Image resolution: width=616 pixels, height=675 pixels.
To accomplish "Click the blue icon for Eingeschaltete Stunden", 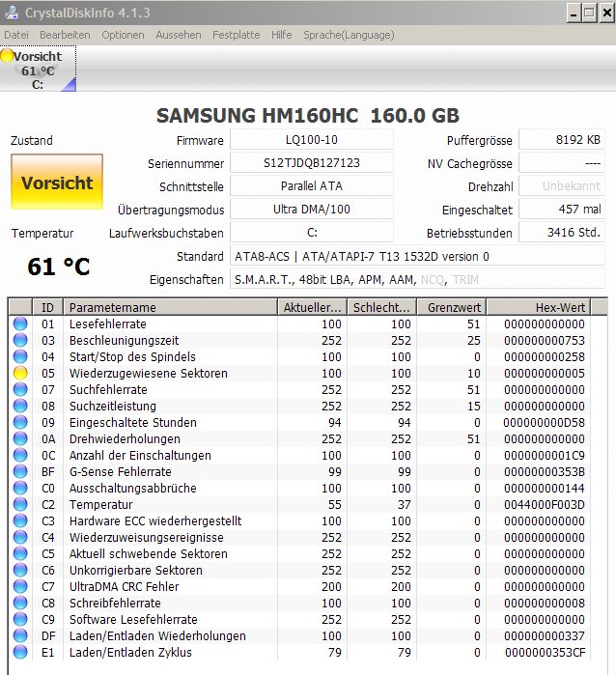I will [20, 422].
